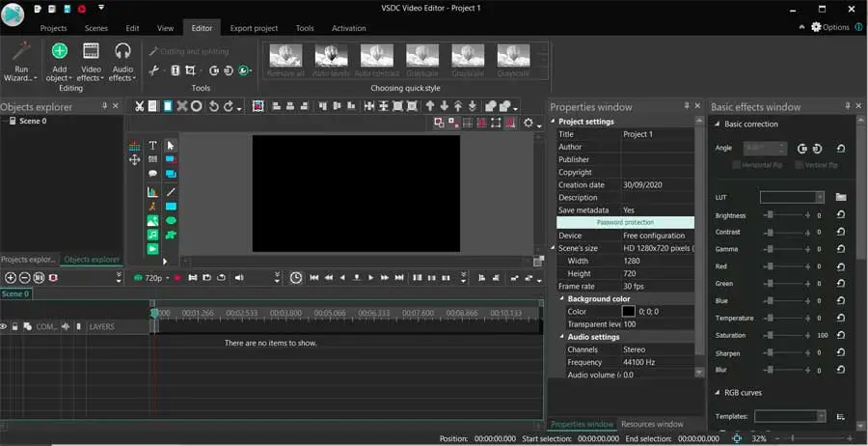The image size is (868, 446).
Task: Click the scissors cut icon
Action: tap(139, 106)
